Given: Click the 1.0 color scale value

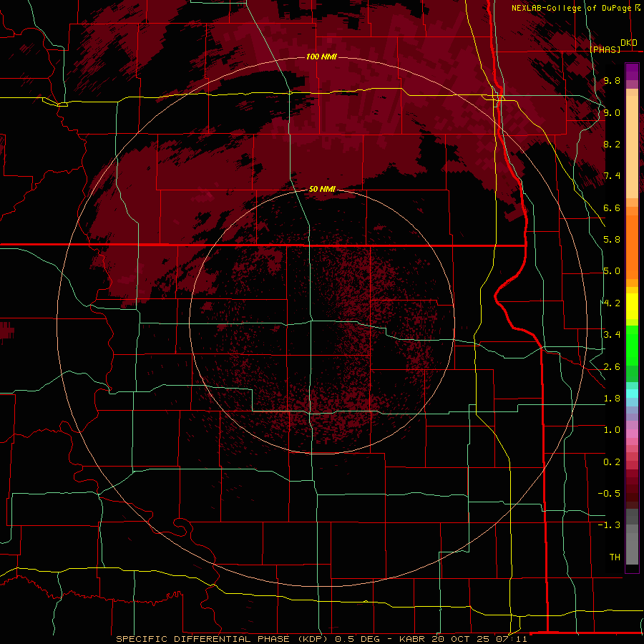Looking at the screenshot, I should 612,430.
